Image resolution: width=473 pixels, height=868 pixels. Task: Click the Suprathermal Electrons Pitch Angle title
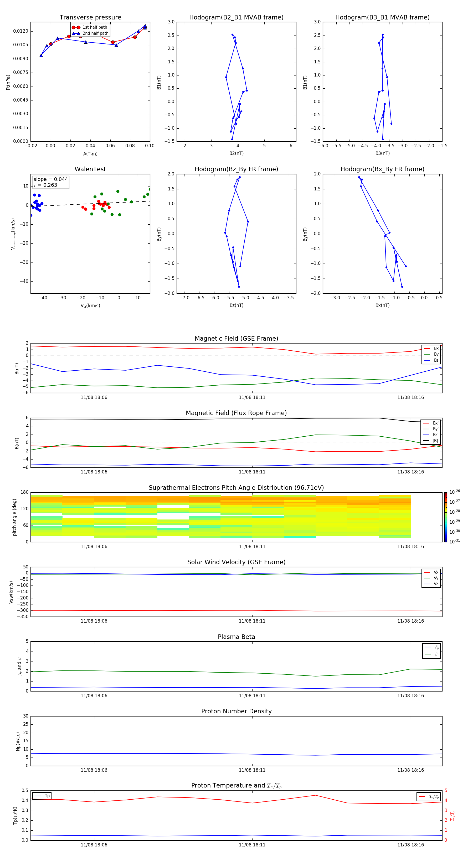[x=236, y=488]
